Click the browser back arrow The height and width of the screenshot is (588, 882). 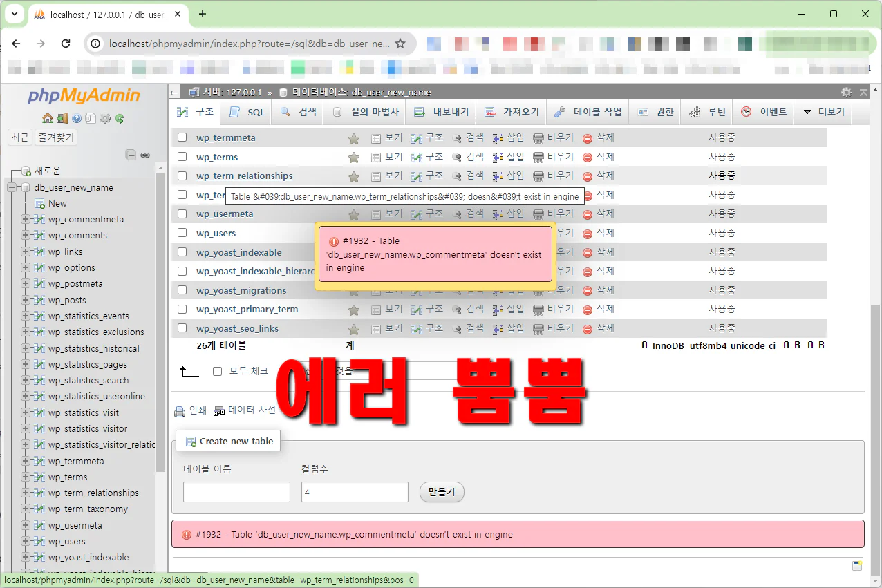click(x=17, y=44)
